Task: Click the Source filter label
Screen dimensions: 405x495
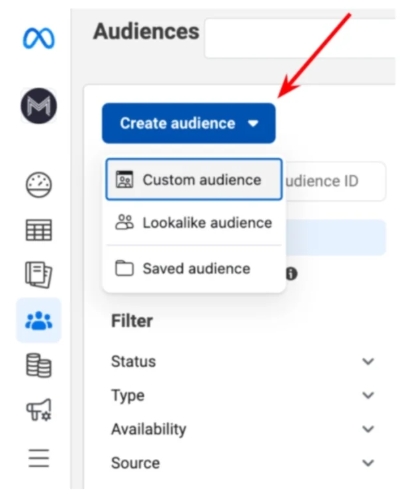Action: click(x=135, y=463)
